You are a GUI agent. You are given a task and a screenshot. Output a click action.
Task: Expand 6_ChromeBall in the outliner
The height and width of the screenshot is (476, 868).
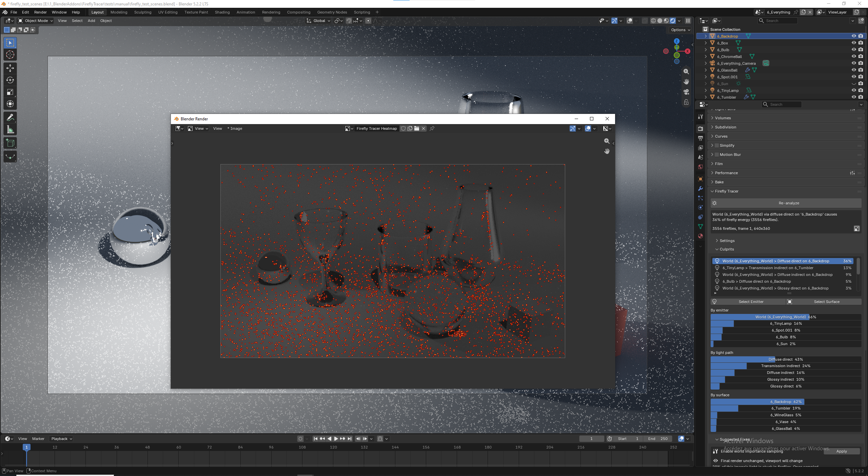coord(706,57)
